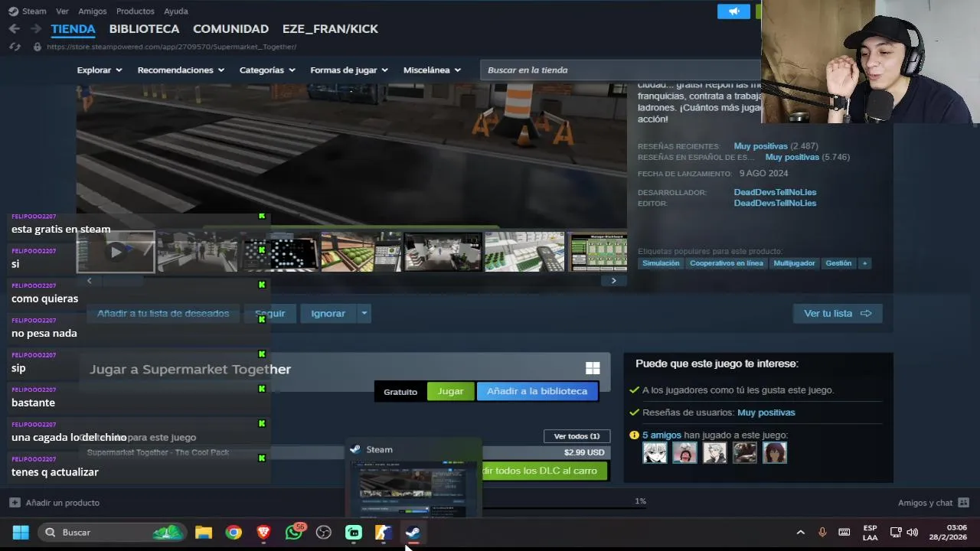The width and height of the screenshot is (980, 551).
Task: Click the Ignorar button
Action: pos(328,313)
